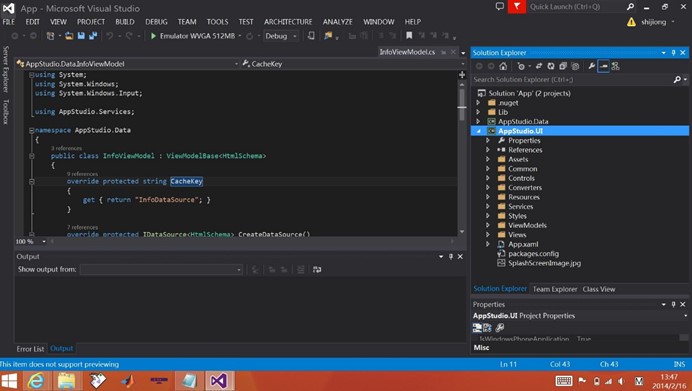Click the Save floppy disk icon
Screen dimensions: 692x391
(x=81, y=36)
